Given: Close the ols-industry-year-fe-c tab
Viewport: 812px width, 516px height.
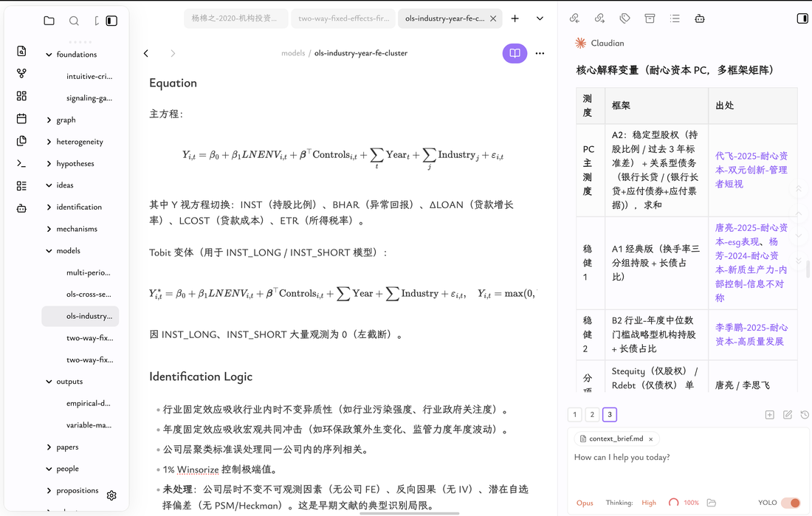Looking at the screenshot, I should [493, 18].
